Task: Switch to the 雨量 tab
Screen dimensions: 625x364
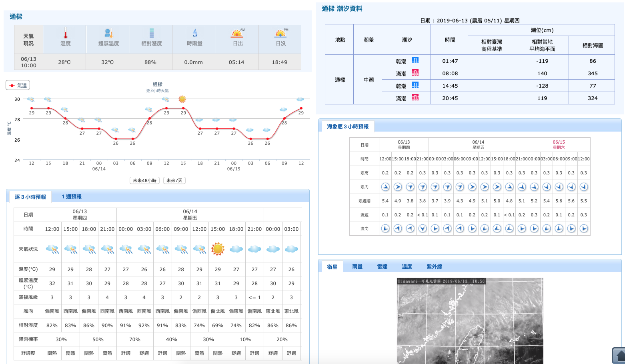Action: click(x=357, y=267)
